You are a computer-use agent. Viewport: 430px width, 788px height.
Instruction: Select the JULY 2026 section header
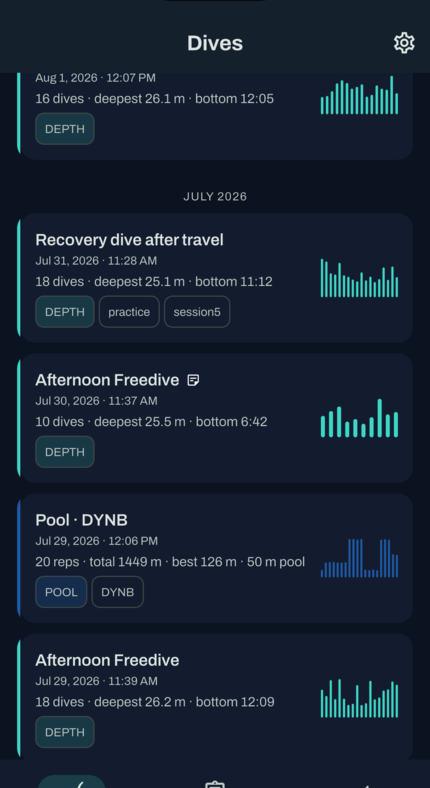tap(215, 196)
